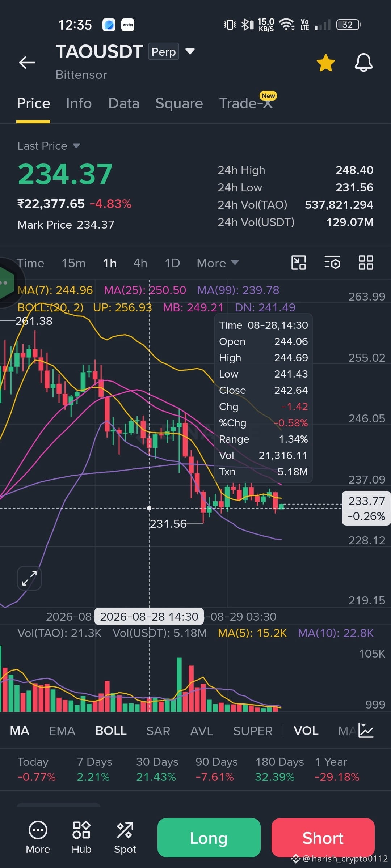Toggle the favorite star for TAOUSDT
This screenshot has height=868, width=391.
326,63
